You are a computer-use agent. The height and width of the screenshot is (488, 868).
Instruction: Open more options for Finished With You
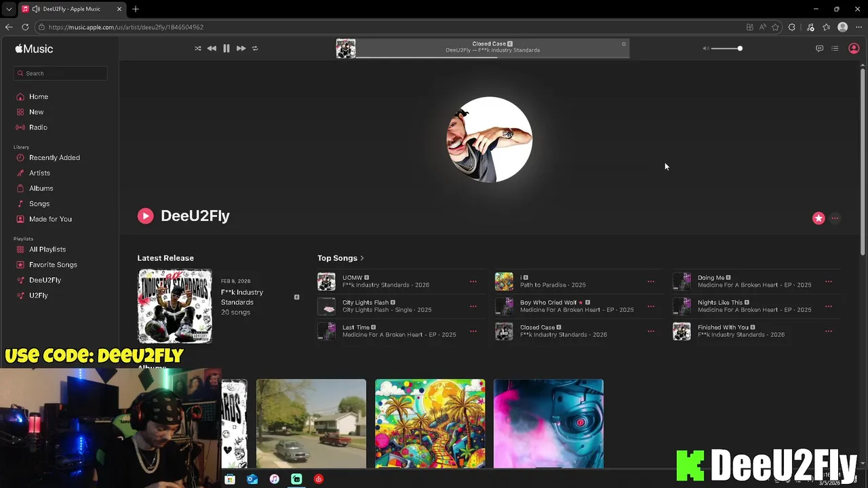(x=829, y=331)
